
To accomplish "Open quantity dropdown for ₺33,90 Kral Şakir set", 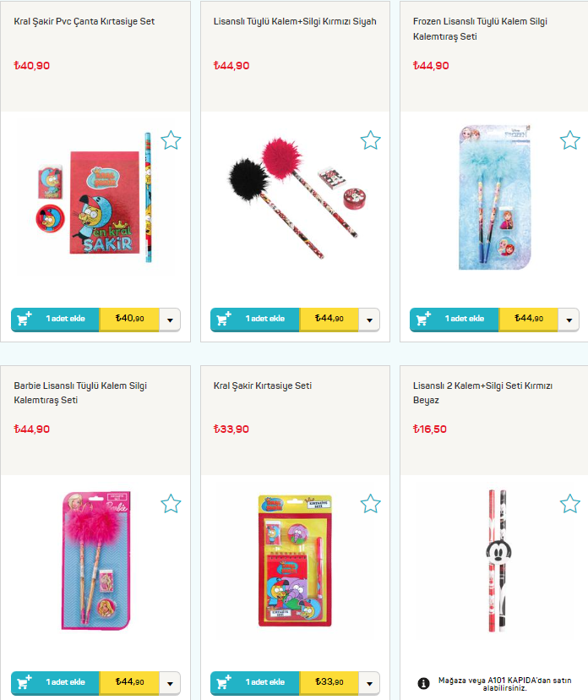I will [369, 683].
